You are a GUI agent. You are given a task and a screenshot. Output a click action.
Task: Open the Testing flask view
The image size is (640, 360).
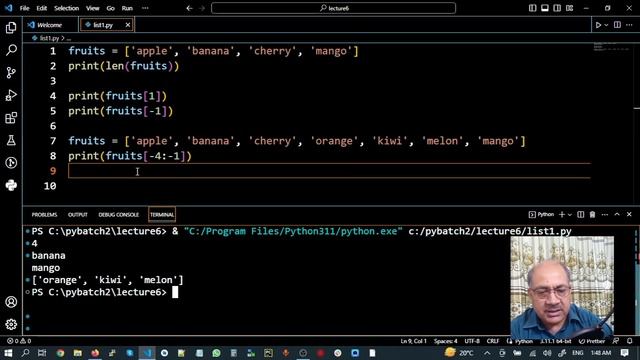click(x=11, y=140)
